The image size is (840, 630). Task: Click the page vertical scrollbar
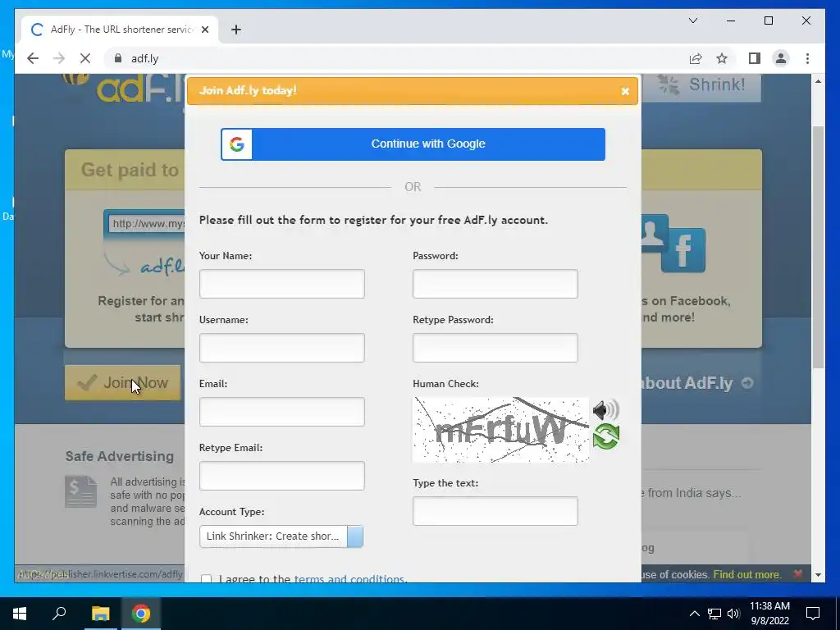pos(818,246)
